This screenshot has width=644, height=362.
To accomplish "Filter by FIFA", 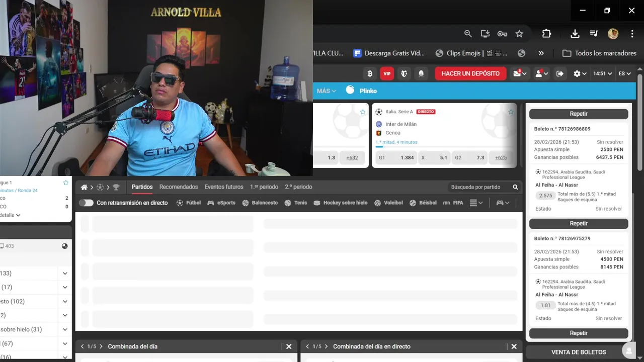I will [x=453, y=203].
